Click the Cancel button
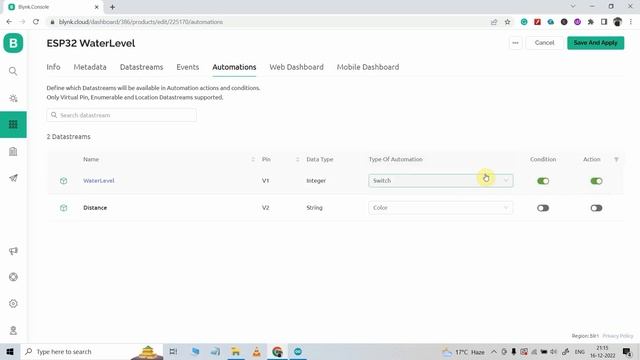Viewport: 640px width, 360px height. 544,42
